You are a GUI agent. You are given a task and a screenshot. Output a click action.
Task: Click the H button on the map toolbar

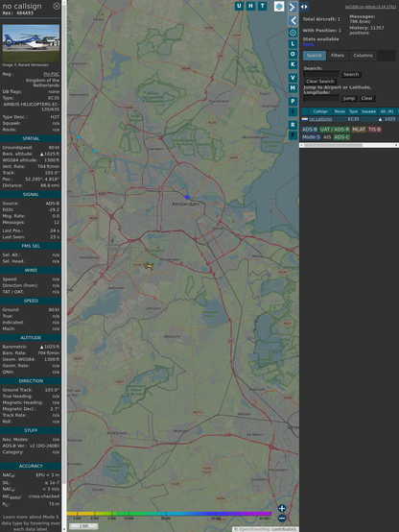point(250,6)
